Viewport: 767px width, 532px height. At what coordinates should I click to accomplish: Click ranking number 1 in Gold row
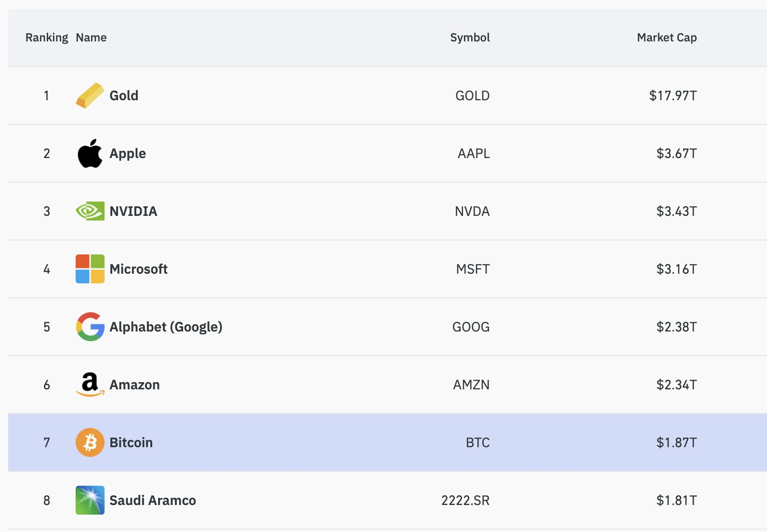tap(46, 95)
